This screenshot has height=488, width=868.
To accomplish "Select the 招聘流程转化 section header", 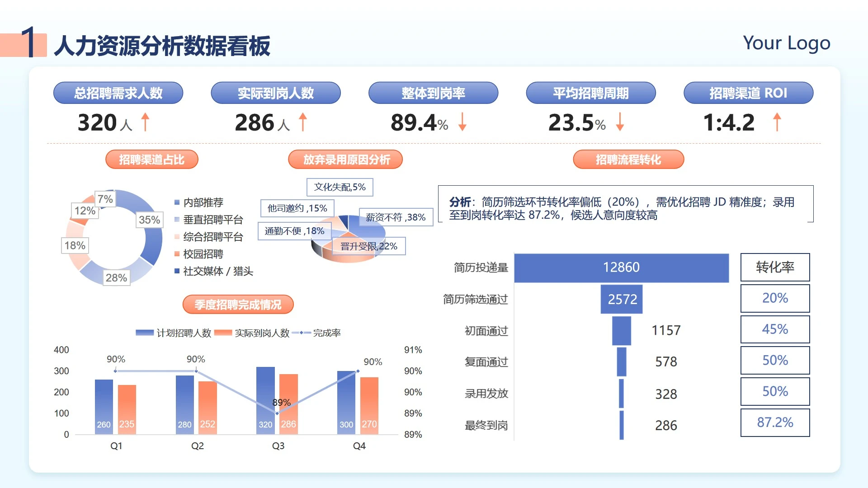I will pos(628,159).
